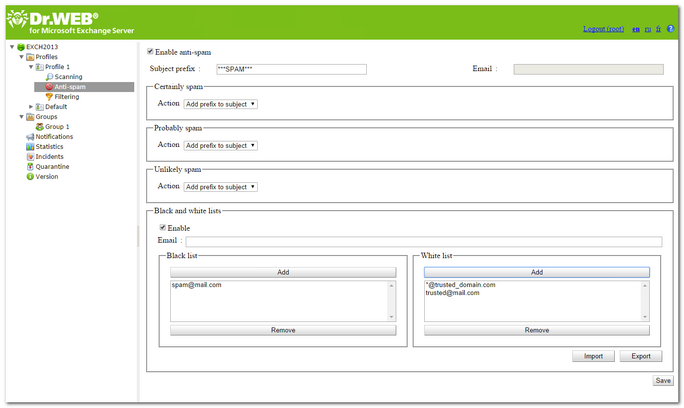Image resolution: width=684 pixels, height=408 pixels.
Task: Click the Filtering funnel icon
Action: click(49, 97)
